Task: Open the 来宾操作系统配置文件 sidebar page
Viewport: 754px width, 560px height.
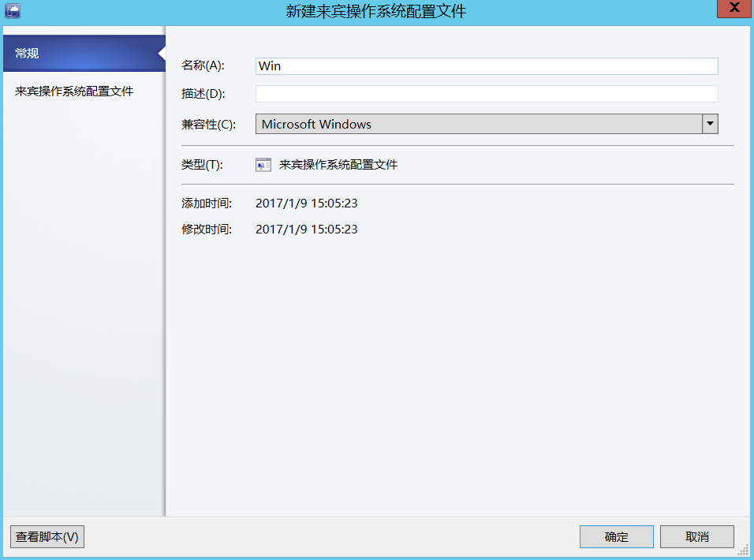Action: point(74,91)
